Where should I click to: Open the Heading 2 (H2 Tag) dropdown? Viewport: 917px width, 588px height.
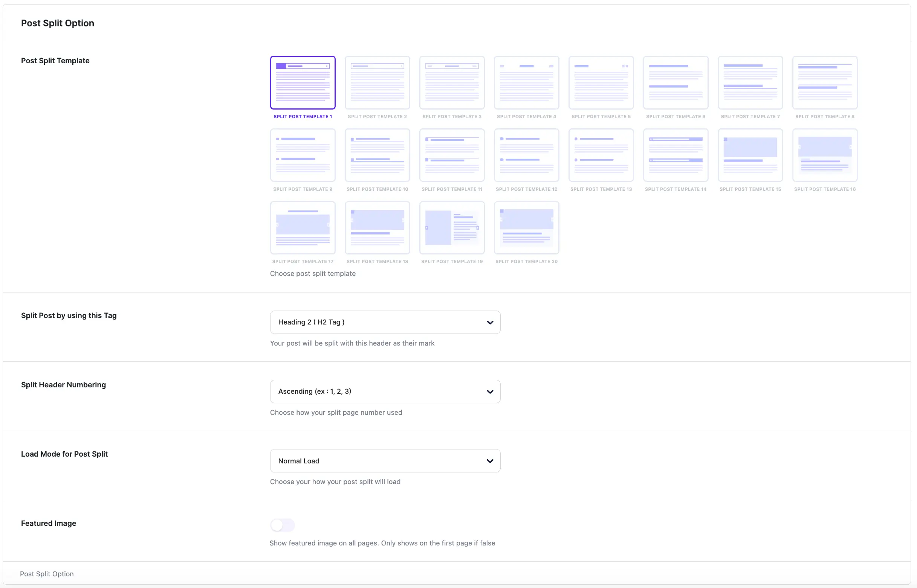(x=385, y=322)
